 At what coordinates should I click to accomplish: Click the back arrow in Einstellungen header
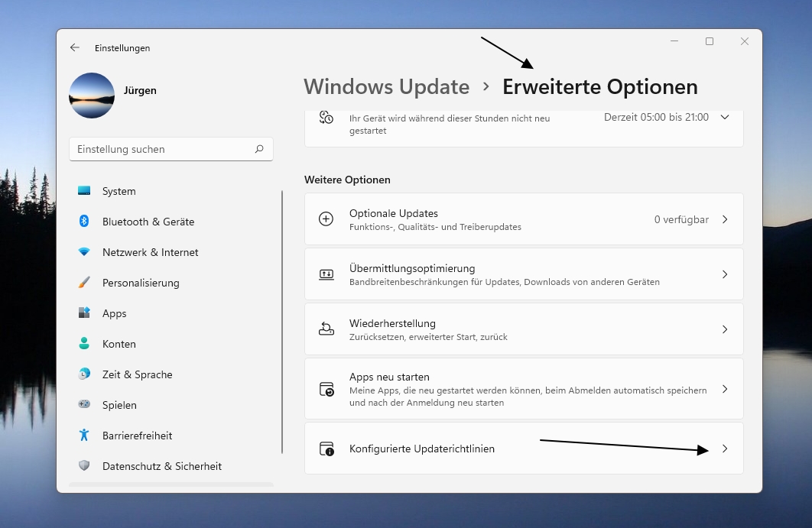[75, 47]
